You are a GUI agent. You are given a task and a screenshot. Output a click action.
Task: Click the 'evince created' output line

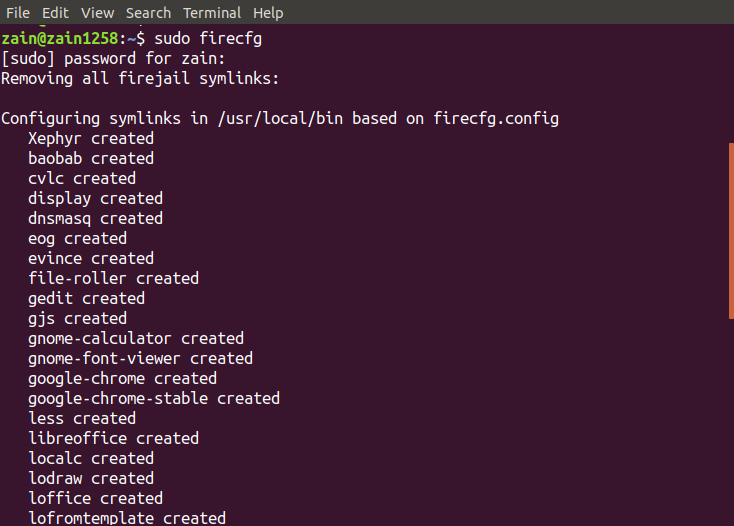pyautogui.click(x=91, y=258)
